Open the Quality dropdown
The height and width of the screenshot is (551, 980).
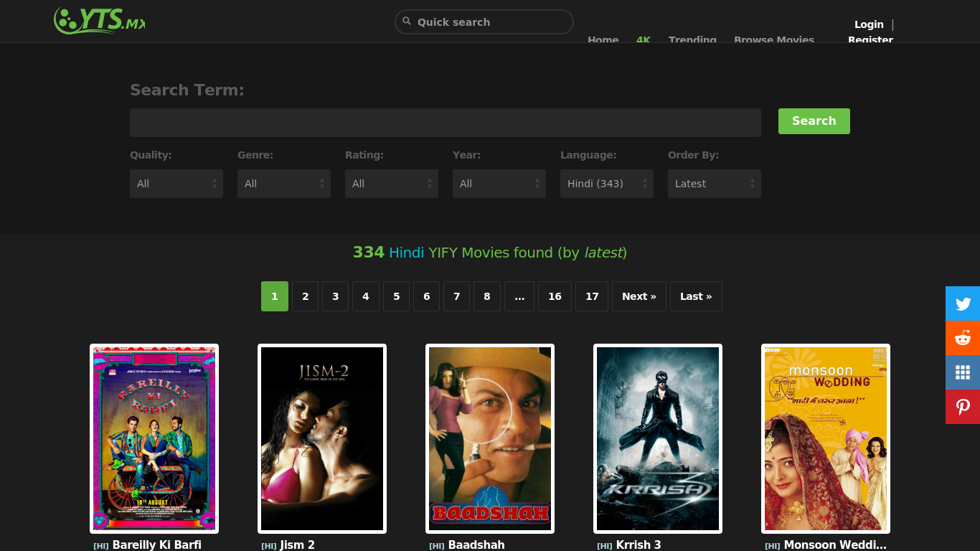pos(176,184)
